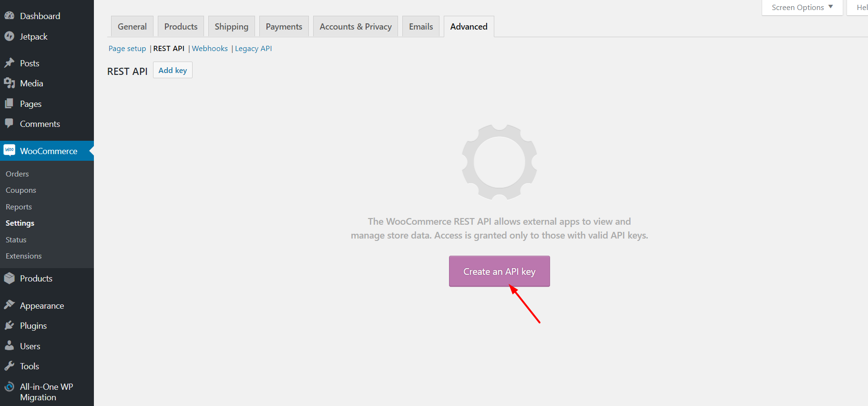Click the Products box icon in sidebar

point(10,278)
